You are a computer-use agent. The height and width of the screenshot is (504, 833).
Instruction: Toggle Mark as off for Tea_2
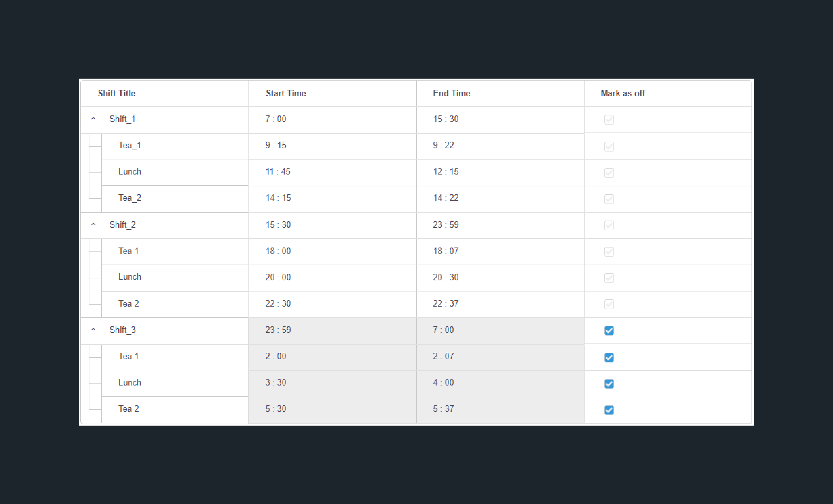[609, 199]
